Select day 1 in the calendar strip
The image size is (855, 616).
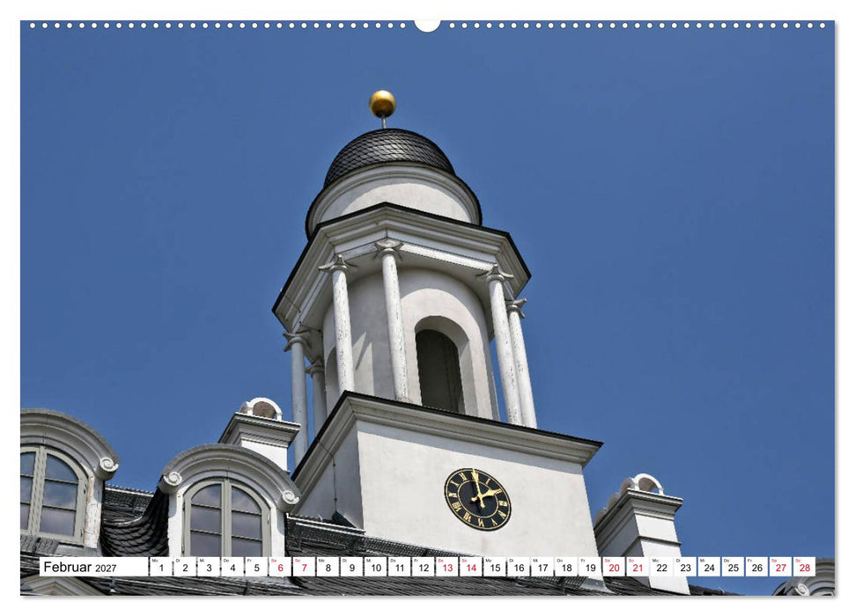161,567
